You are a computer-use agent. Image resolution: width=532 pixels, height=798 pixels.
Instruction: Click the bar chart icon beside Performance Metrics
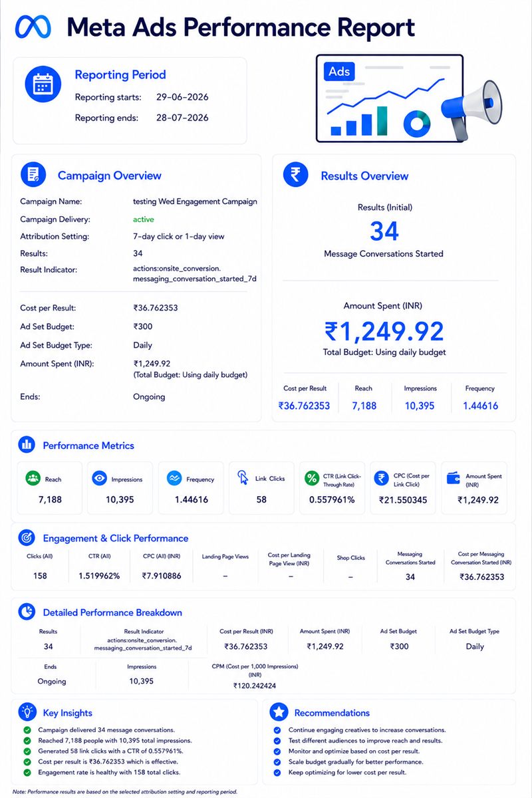pyautogui.click(x=27, y=445)
